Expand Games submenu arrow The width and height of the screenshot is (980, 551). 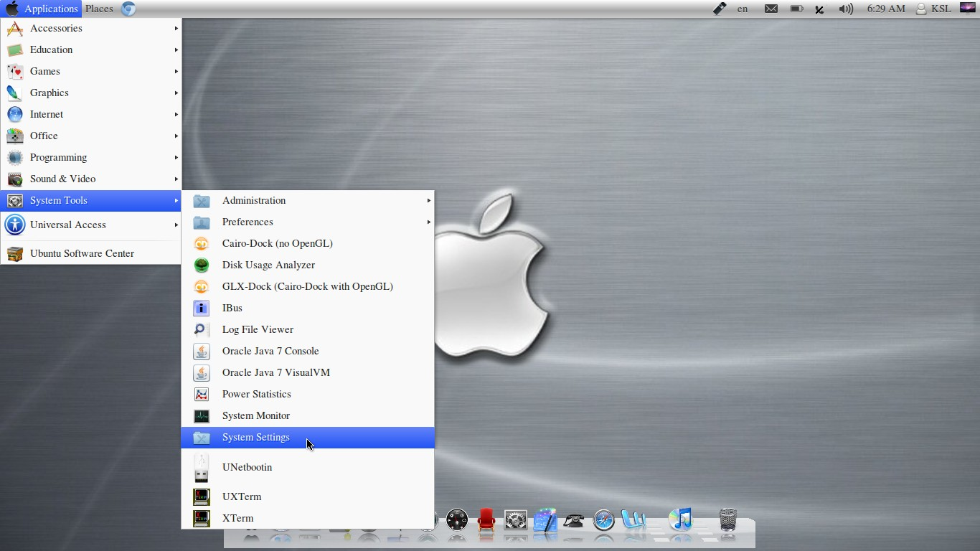(x=176, y=71)
